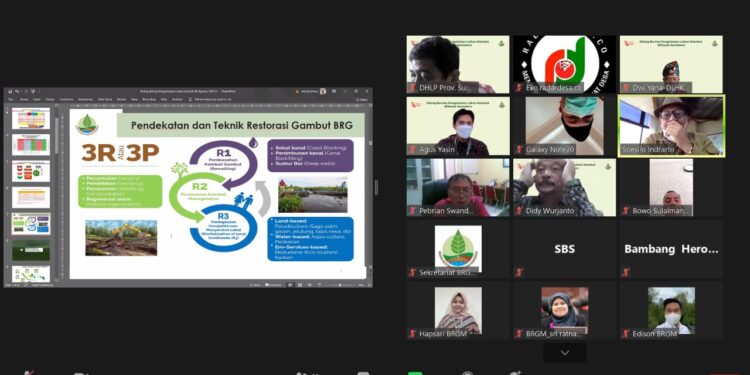Open the File tab in PowerPoint
750x375 pixels.
click(11, 99)
